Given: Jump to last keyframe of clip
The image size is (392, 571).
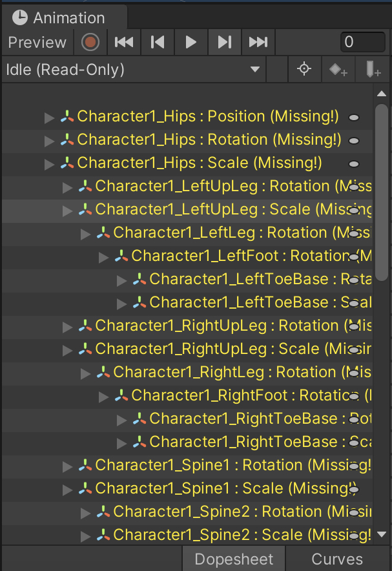Looking at the screenshot, I should click(258, 43).
